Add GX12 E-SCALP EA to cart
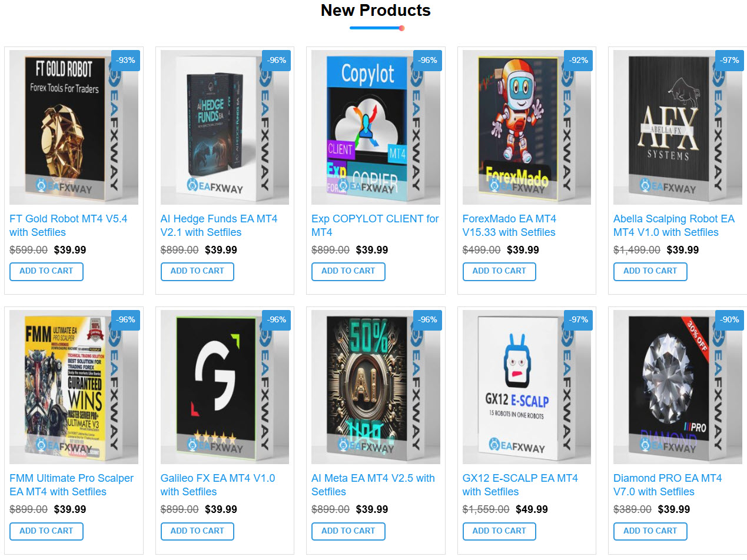 499,531
